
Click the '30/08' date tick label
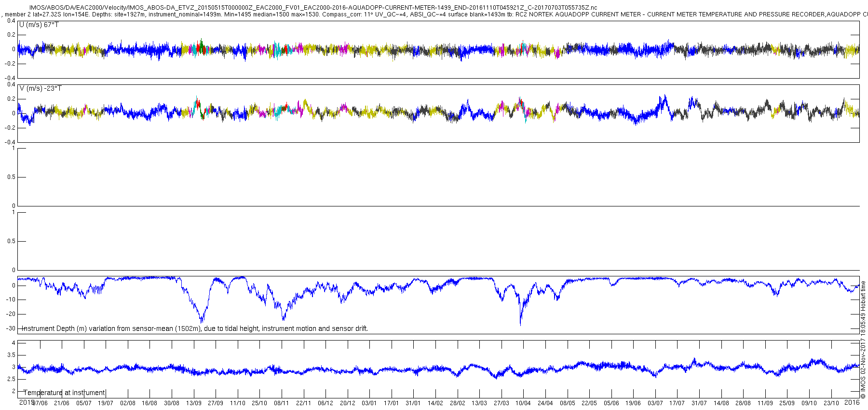tap(172, 403)
